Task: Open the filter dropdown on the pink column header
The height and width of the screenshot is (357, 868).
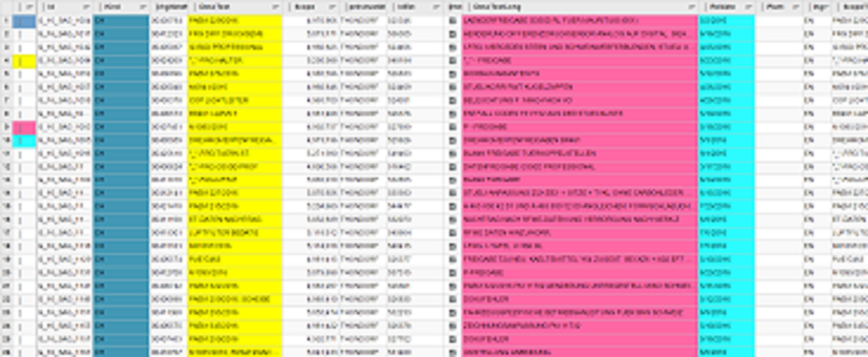Action: coord(691,7)
